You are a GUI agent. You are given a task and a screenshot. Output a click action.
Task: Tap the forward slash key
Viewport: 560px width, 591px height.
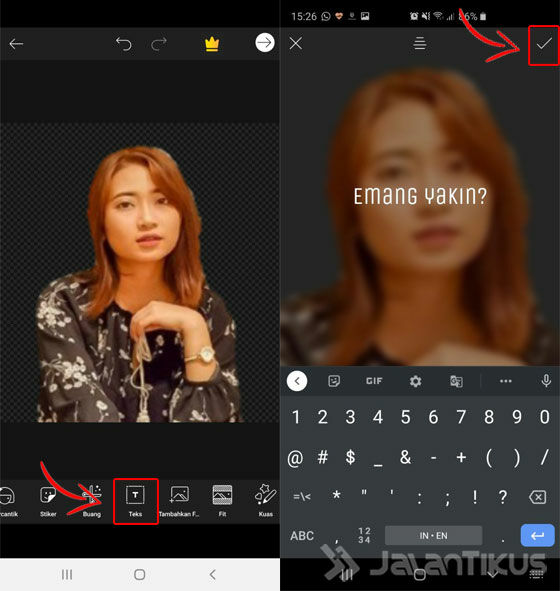545,458
